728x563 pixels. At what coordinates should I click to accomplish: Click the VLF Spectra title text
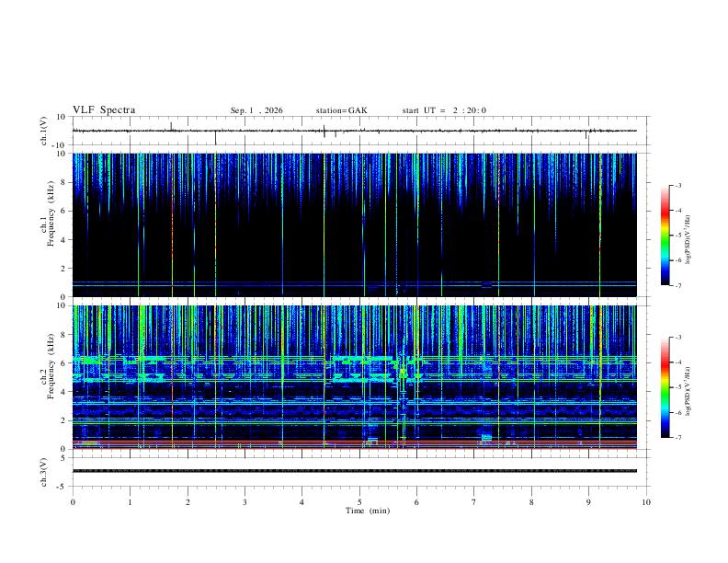coord(104,110)
